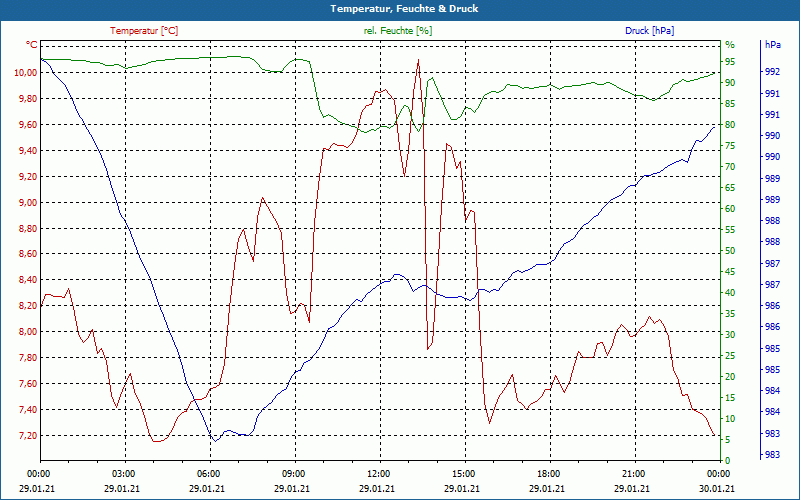The image size is (800, 500).
Task: Click the "65" humidity axis value
Action: click(730, 188)
